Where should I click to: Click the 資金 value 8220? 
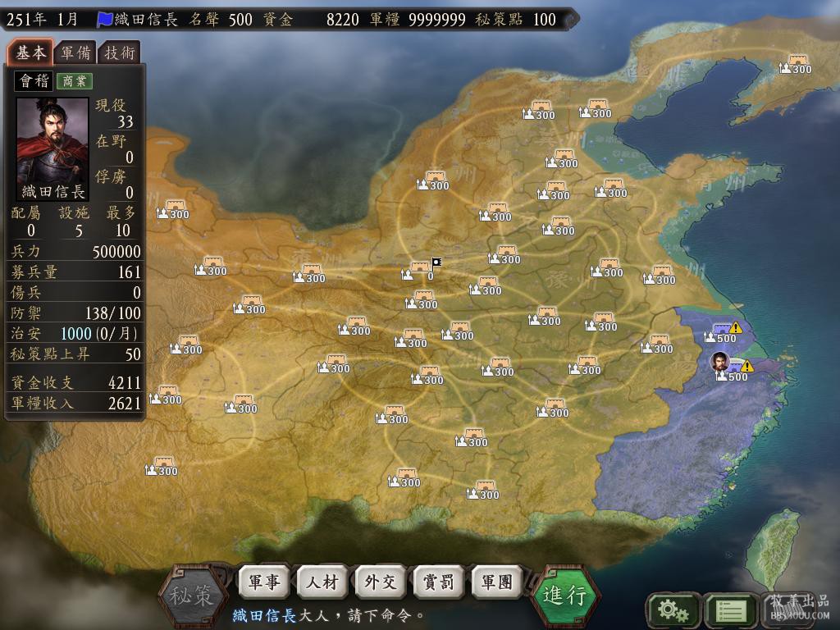click(x=342, y=20)
